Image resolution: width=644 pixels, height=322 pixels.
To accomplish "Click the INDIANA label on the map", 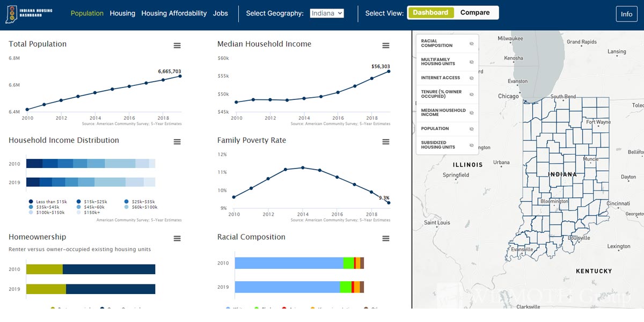I will click(x=563, y=174).
